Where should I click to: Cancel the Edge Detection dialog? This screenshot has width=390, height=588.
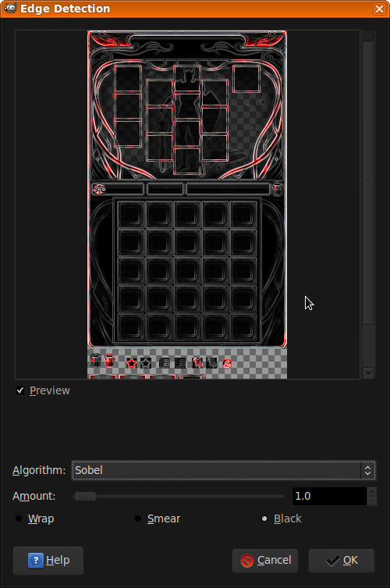[265, 561]
